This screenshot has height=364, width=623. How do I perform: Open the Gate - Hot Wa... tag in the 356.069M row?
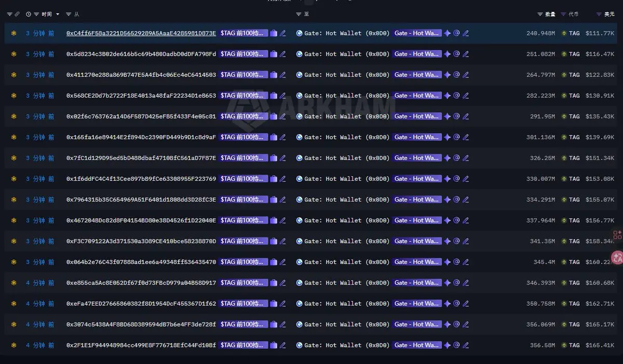pos(417,324)
